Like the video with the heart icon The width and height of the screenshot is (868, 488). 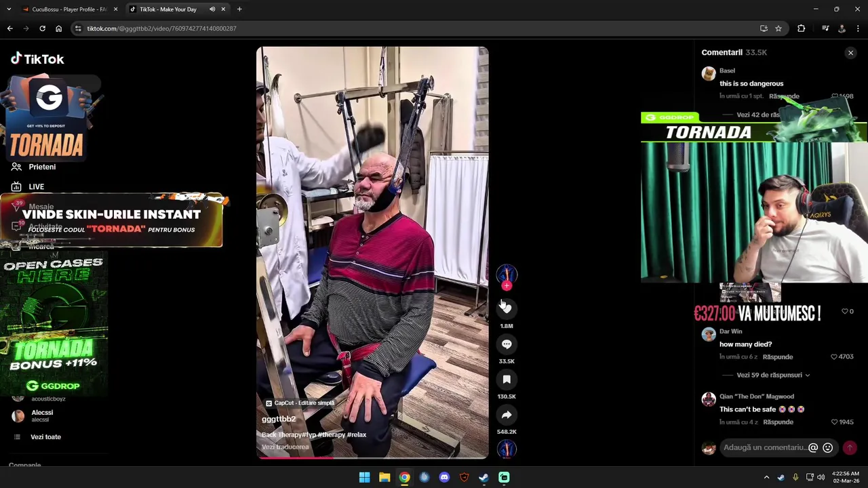pyautogui.click(x=507, y=308)
